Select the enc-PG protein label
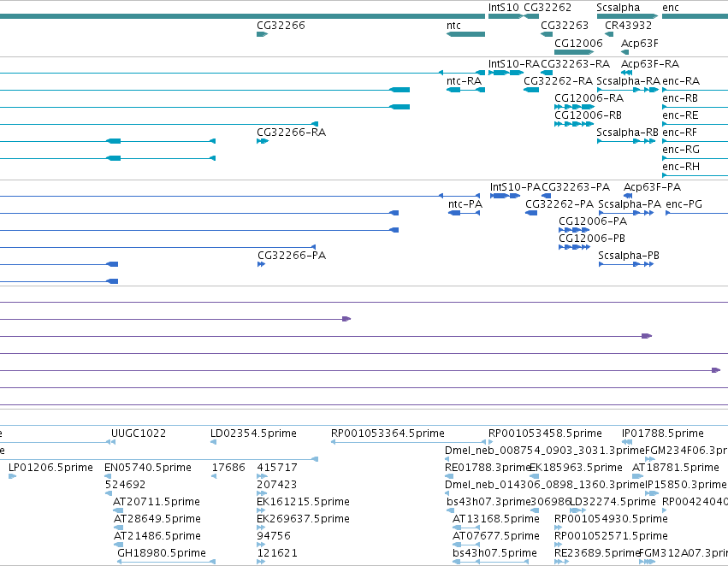728x566 pixels. point(684,204)
